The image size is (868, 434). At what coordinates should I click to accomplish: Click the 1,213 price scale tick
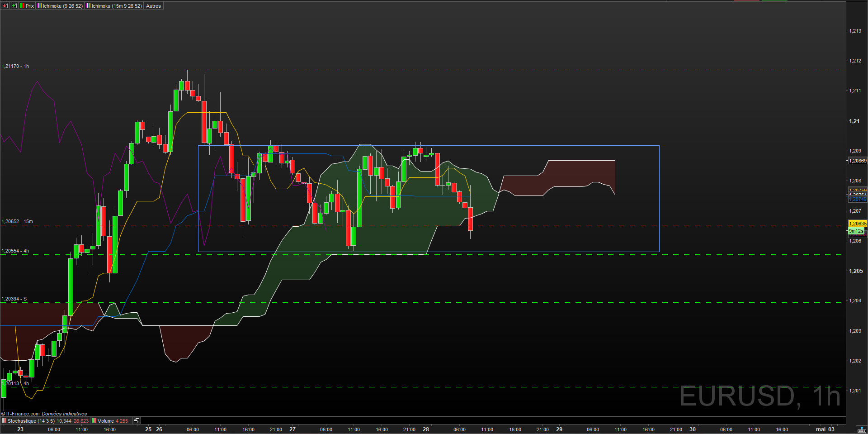(855, 31)
